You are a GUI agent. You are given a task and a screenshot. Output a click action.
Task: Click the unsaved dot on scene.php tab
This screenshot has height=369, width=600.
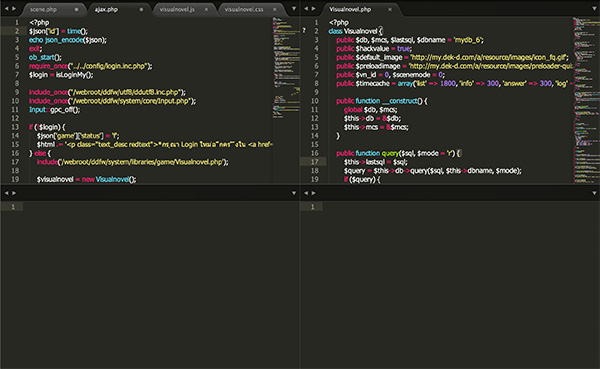pos(77,9)
